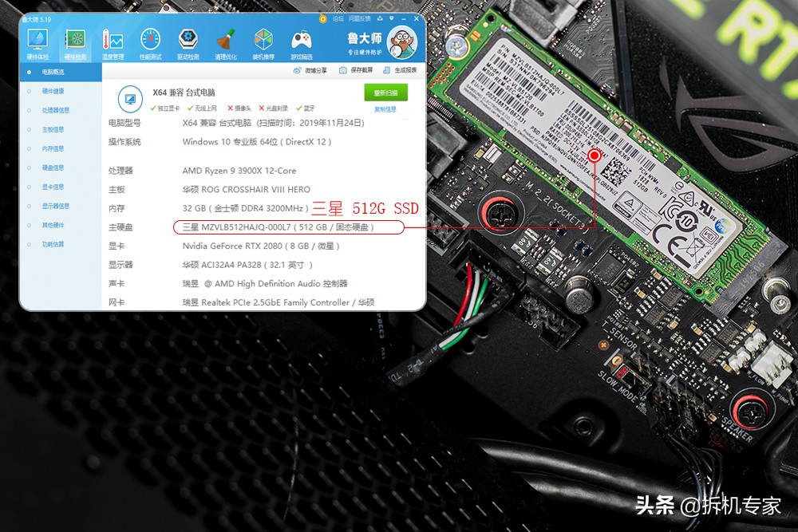The width and height of the screenshot is (798, 532).
Task: Open 装机推荐 build recommendation cube icon
Action: click(x=263, y=38)
